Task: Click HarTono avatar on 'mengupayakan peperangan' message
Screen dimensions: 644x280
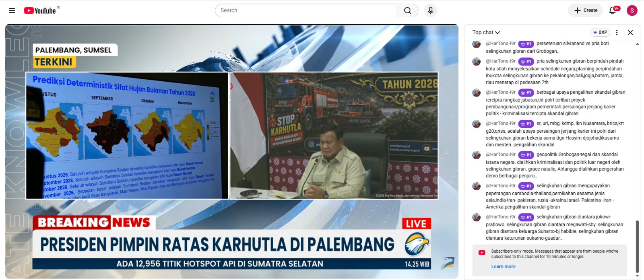Action: (477, 186)
